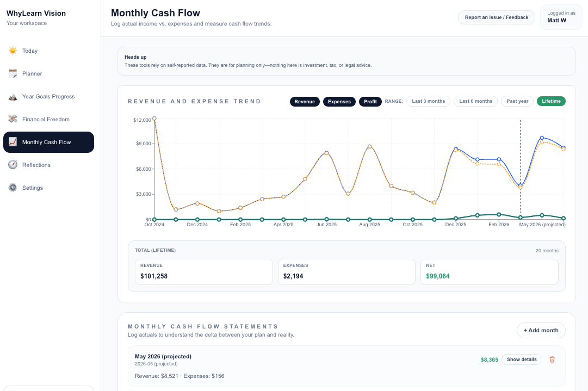Screen dimensions: 588x391
Task: Toggle the Revenue series on the chart
Action: click(305, 102)
